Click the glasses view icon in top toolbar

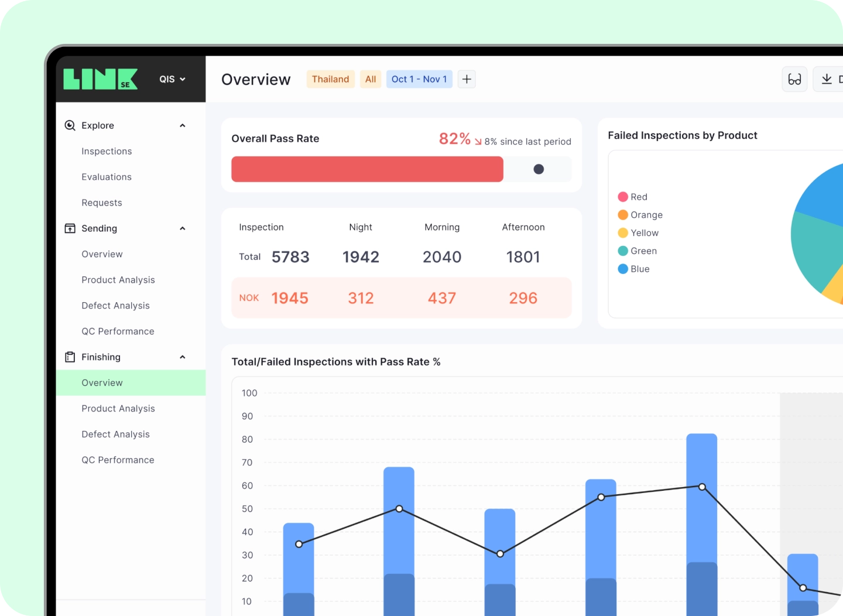pos(794,79)
